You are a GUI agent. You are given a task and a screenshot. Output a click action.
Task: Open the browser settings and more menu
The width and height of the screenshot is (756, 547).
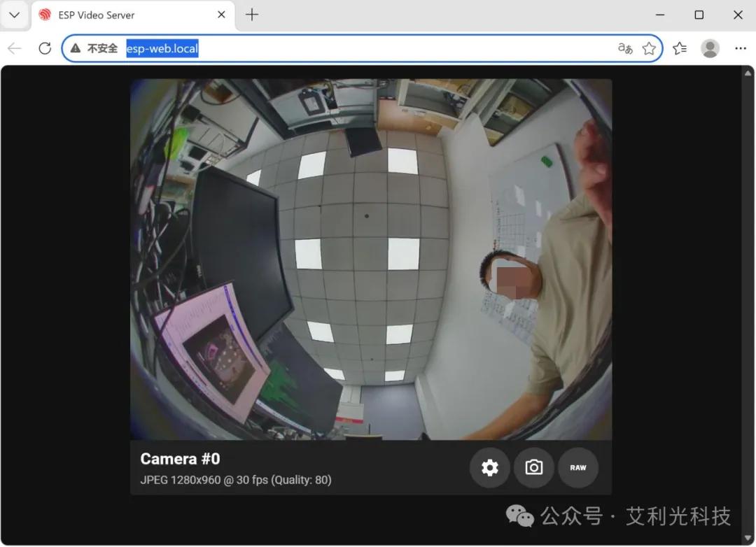(x=741, y=48)
